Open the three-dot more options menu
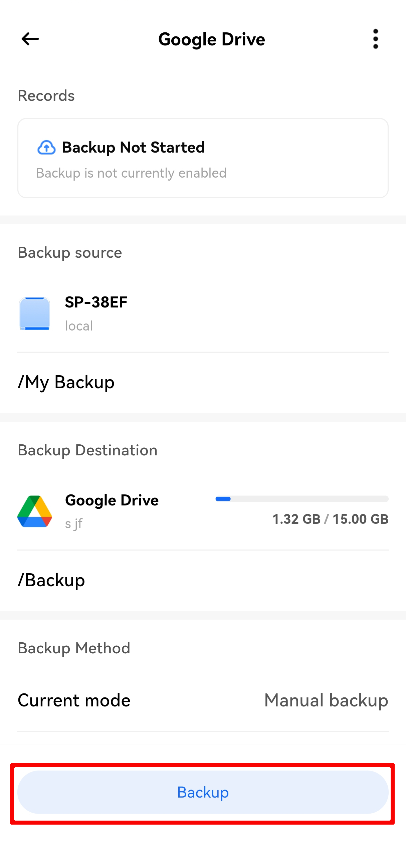The height and width of the screenshot is (868, 406). (x=375, y=39)
